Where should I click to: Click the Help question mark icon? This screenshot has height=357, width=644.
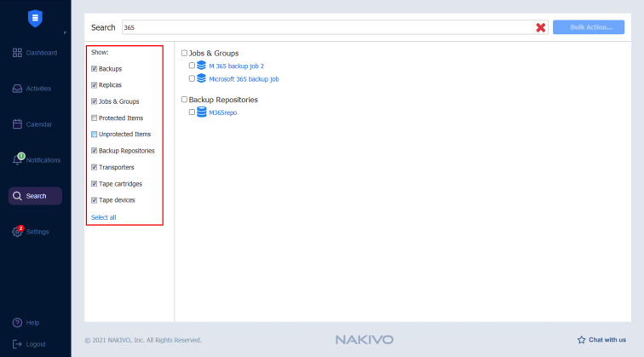[x=17, y=323]
